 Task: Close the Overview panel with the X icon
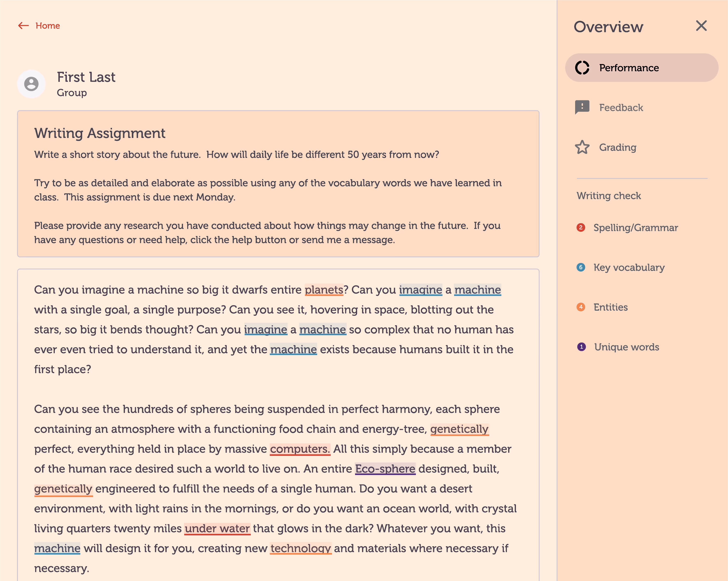[x=701, y=26]
